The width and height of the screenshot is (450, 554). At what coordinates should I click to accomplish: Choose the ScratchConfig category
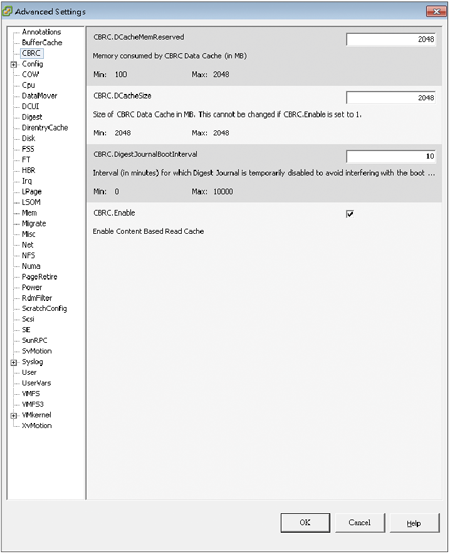coord(45,308)
